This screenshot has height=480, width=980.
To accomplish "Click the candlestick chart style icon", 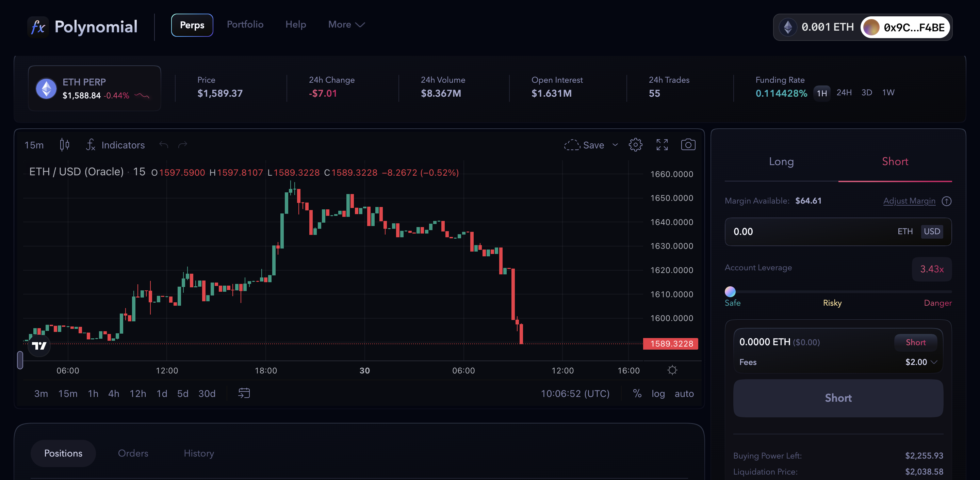I will point(64,145).
